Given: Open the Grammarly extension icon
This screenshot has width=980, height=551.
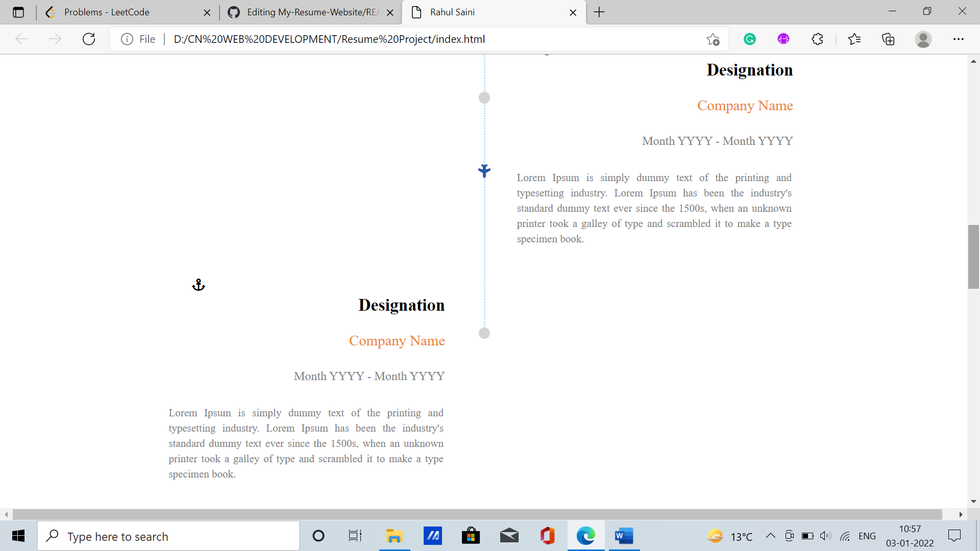Looking at the screenshot, I should point(750,39).
